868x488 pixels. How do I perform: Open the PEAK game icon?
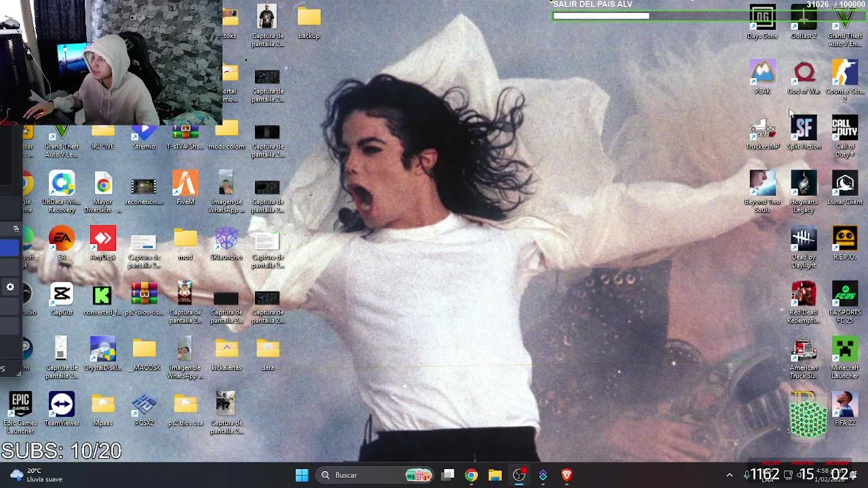(x=762, y=77)
